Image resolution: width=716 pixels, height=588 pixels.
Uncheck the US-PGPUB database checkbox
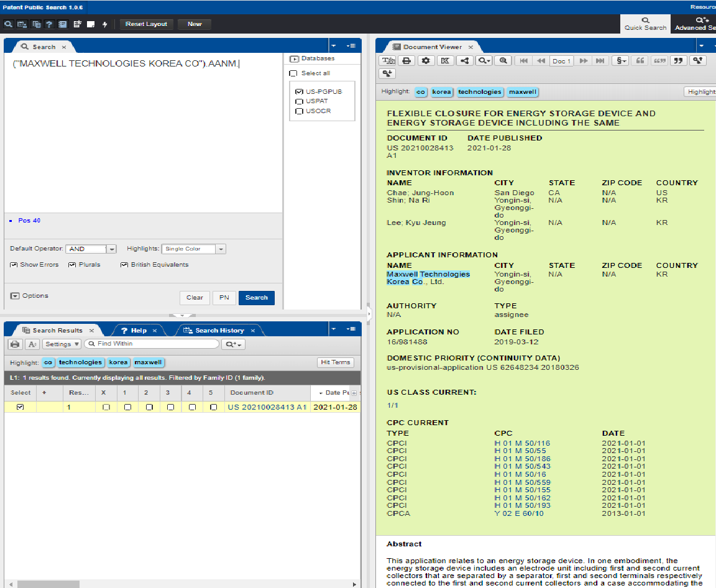(299, 91)
